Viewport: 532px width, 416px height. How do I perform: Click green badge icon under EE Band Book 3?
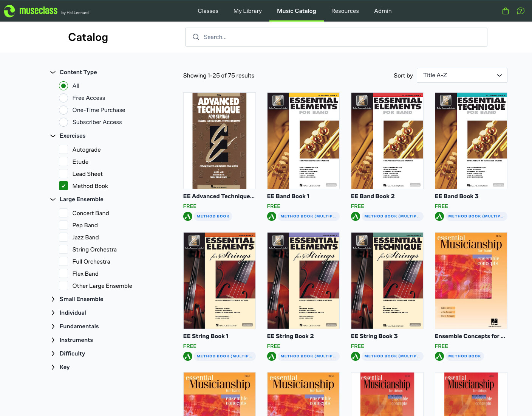(x=439, y=216)
